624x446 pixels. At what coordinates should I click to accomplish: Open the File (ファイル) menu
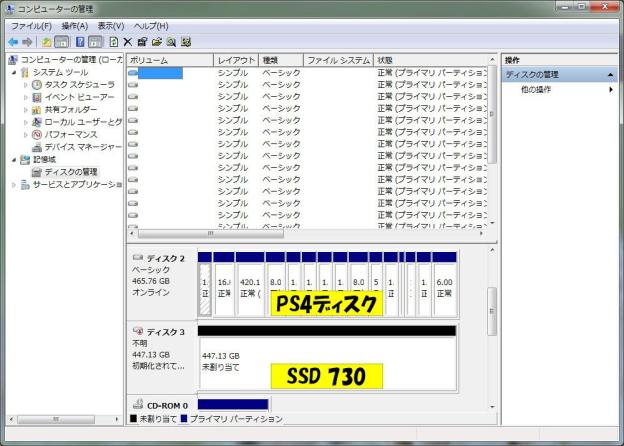[x=30, y=25]
